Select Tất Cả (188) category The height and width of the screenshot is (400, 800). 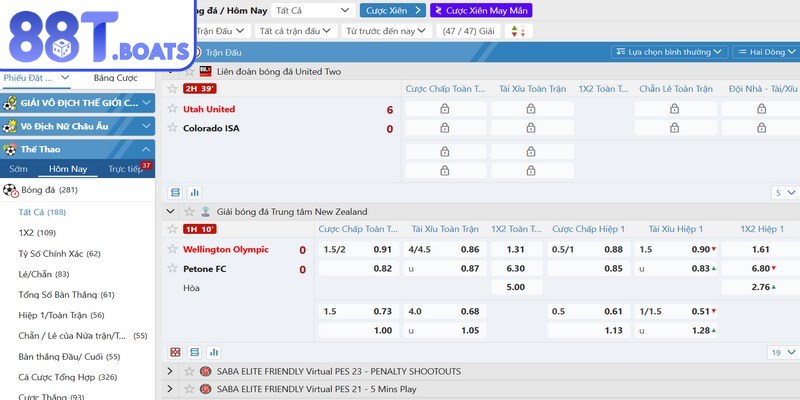42,212
